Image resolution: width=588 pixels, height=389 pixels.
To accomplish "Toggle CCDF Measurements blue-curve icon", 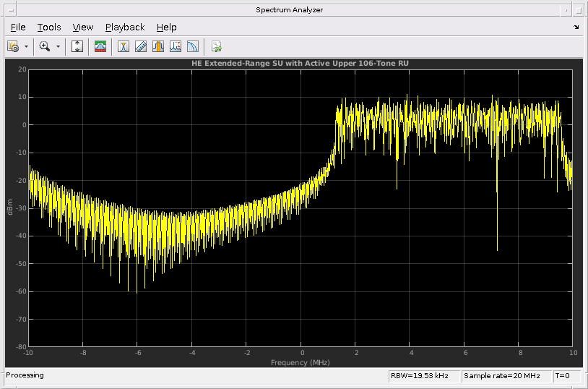I will 193,46.
